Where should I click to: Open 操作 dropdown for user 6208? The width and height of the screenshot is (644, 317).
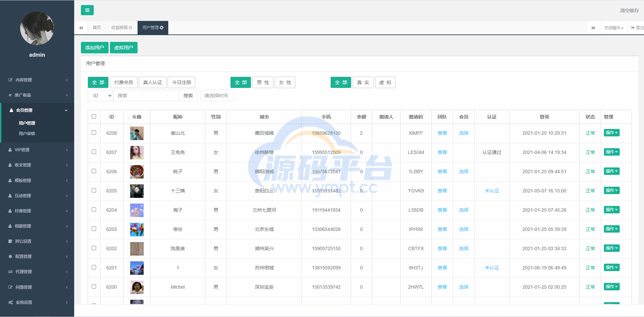(612, 133)
